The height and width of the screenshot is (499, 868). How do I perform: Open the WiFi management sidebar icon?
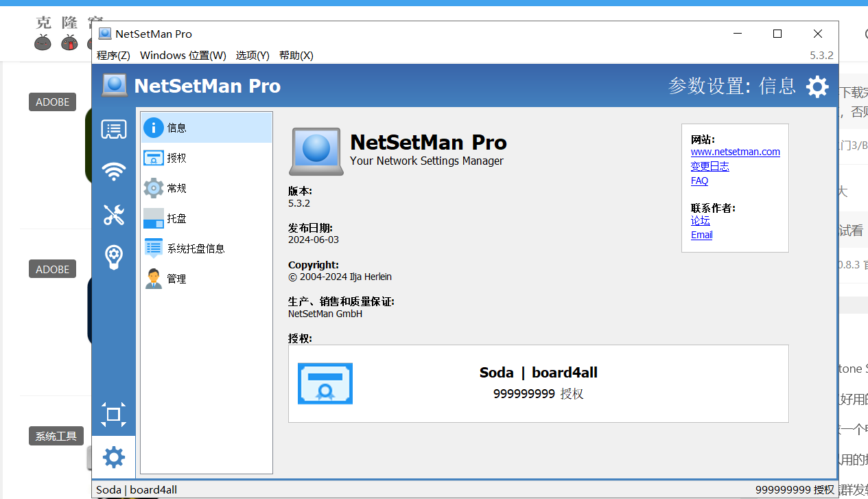114,171
